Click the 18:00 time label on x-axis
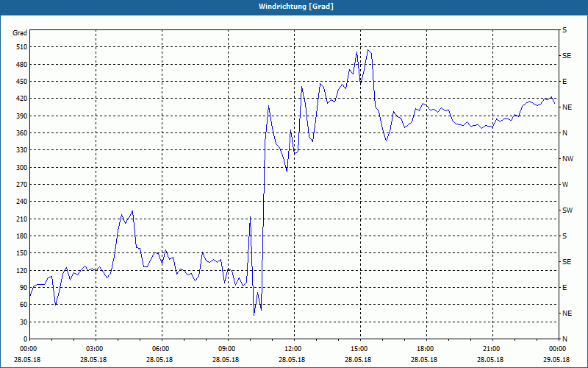Image resolution: width=588 pixels, height=368 pixels. tap(426, 349)
